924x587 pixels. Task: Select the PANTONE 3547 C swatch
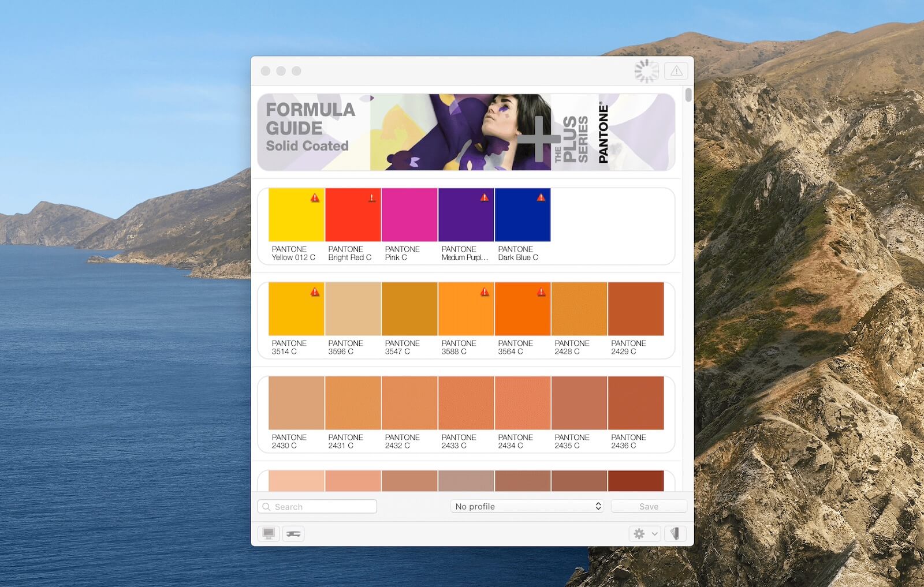[409, 309]
